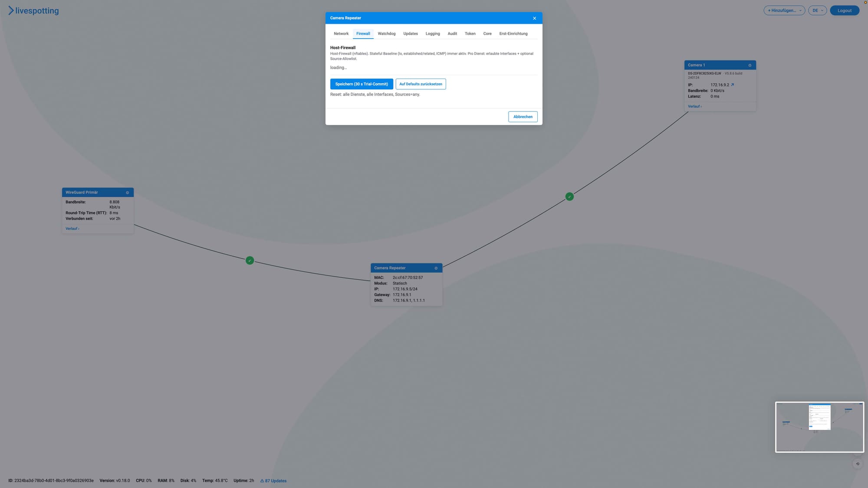
Task: Click the Host-Firewall heading
Action: pos(343,48)
